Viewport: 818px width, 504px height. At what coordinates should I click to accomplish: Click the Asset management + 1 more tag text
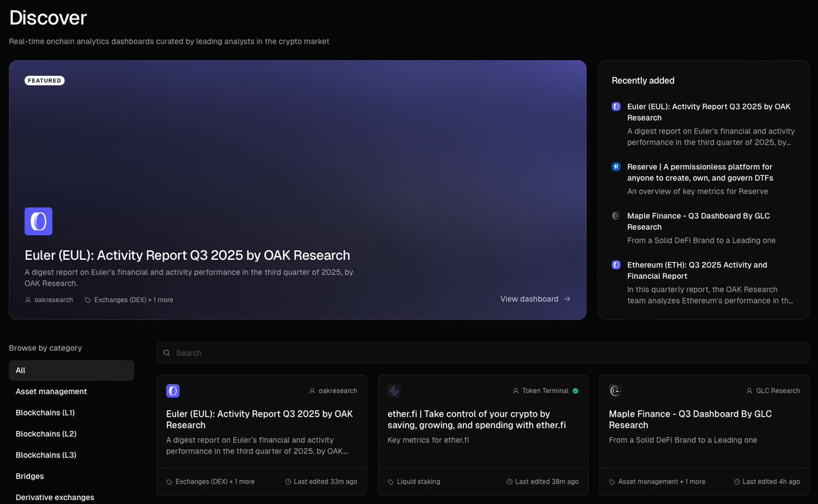tap(662, 482)
